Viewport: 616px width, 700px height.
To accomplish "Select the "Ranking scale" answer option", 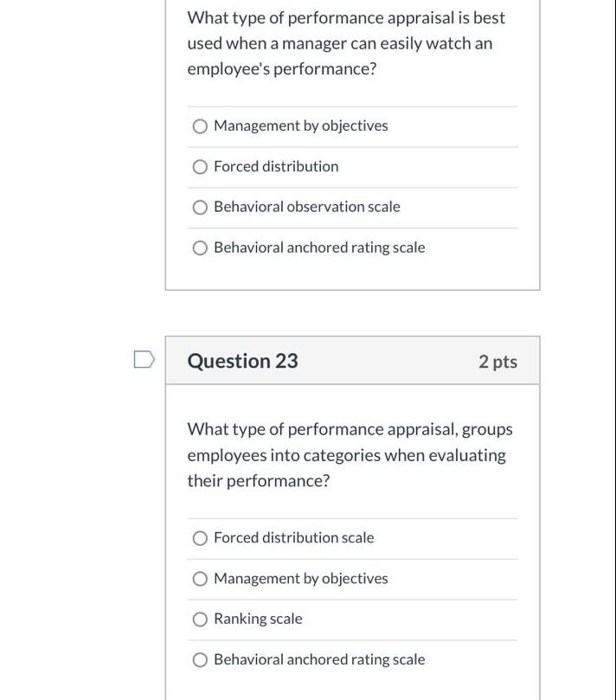I will click(x=200, y=619).
